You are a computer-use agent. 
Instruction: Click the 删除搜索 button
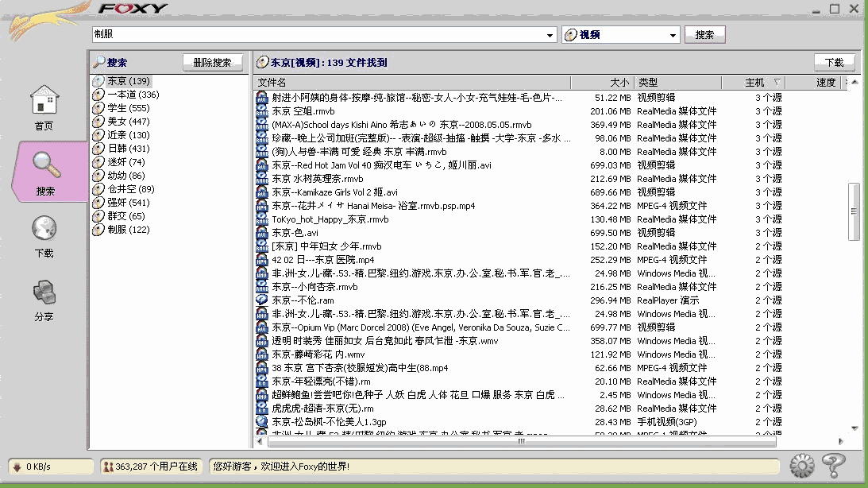coord(212,62)
